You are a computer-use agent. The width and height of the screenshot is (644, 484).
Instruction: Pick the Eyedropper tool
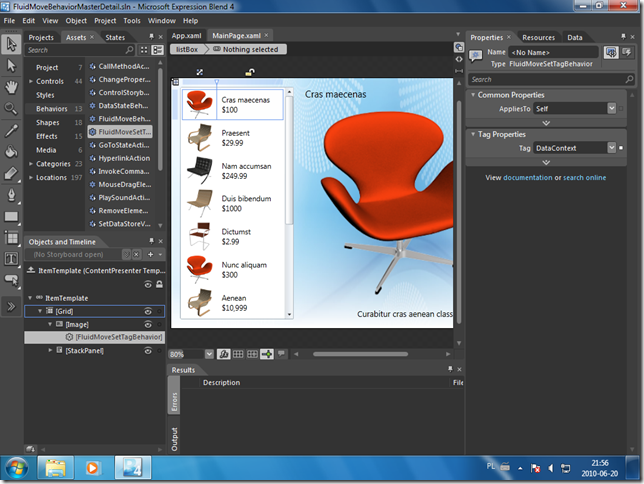[x=11, y=130]
